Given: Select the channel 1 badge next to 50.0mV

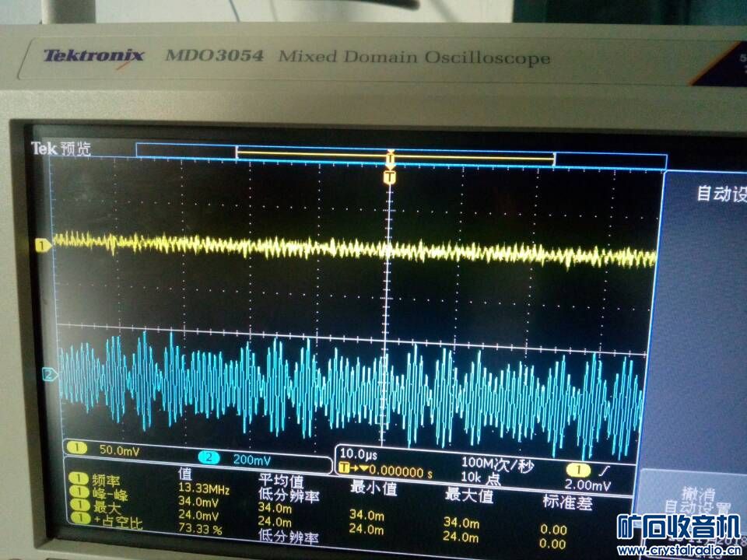Looking at the screenshot, I should pyautogui.click(x=77, y=448).
